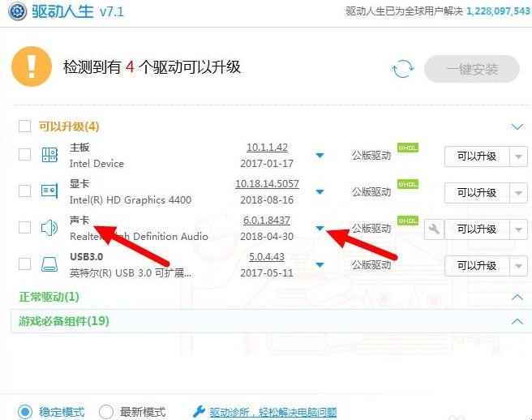Open version dropdown for USB3.0 5.0.4.43
This screenshot has width=532, height=420.
[320, 264]
